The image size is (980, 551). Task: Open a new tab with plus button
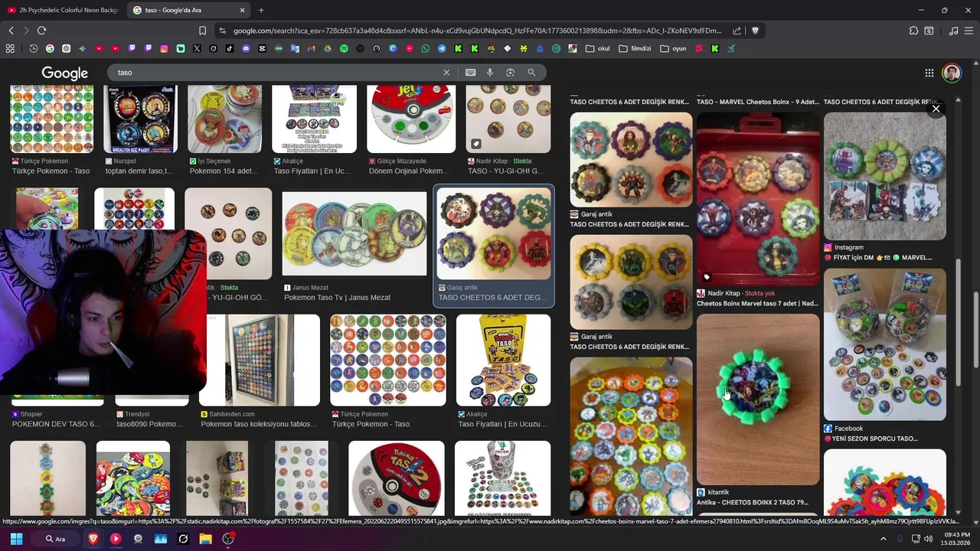(x=261, y=10)
